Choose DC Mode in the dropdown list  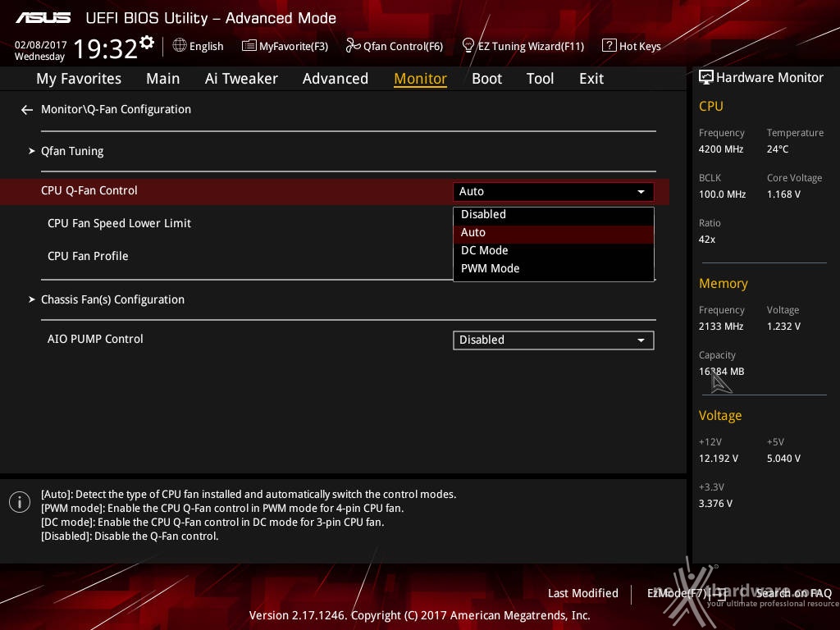(x=553, y=250)
